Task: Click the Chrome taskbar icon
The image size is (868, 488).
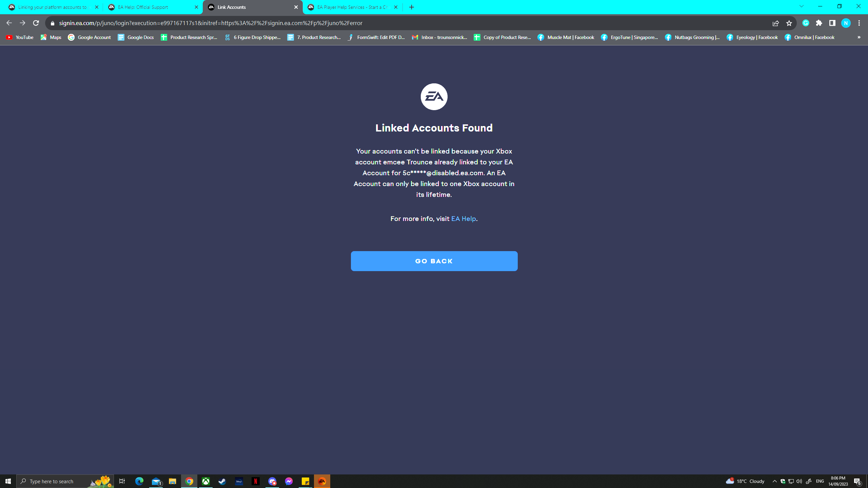Action: 189,481
